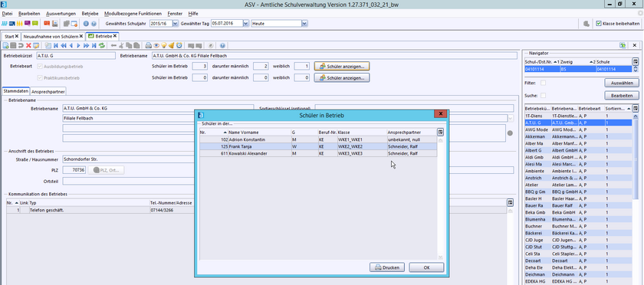Click the printer icon in the toolbar
This screenshot has height=285, width=644.
click(x=148, y=45)
